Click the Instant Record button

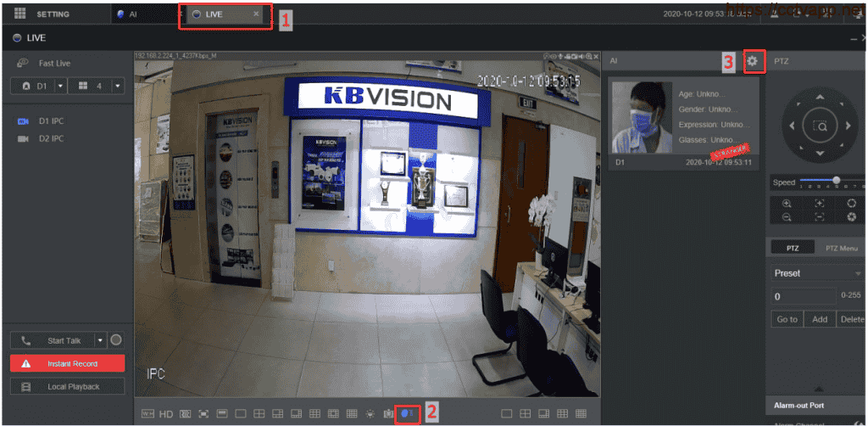coord(67,363)
